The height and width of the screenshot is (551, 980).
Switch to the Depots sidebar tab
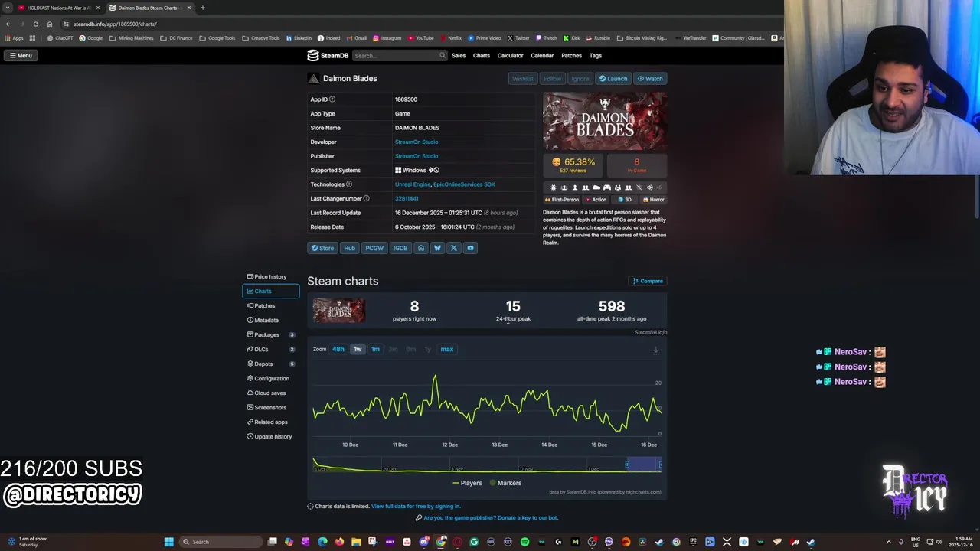pyautogui.click(x=270, y=364)
